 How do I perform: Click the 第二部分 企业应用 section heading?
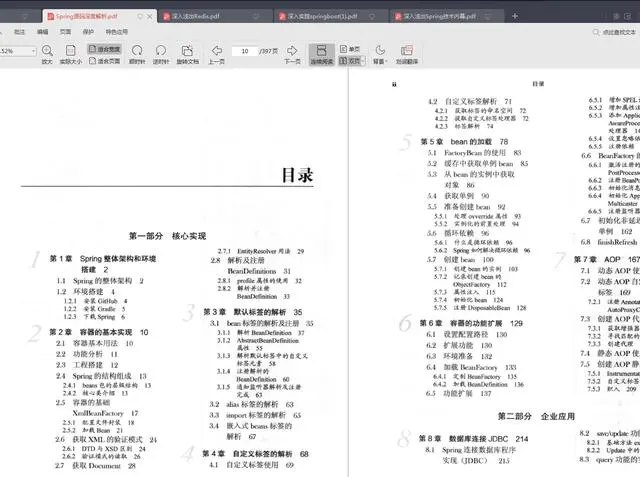[x=536, y=416]
